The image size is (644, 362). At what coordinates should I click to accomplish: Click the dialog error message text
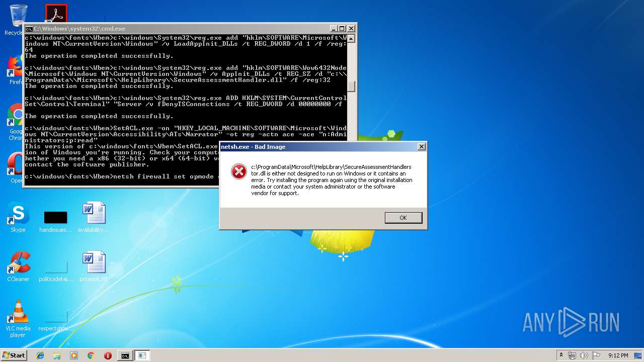coord(332,180)
